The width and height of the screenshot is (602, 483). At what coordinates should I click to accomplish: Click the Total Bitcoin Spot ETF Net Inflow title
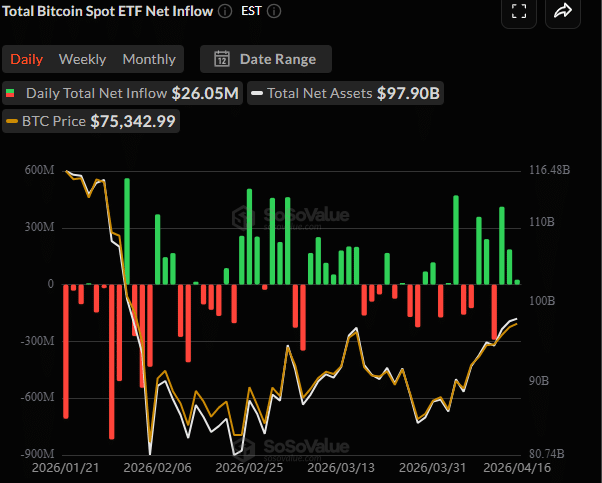[x=106, y=10]
